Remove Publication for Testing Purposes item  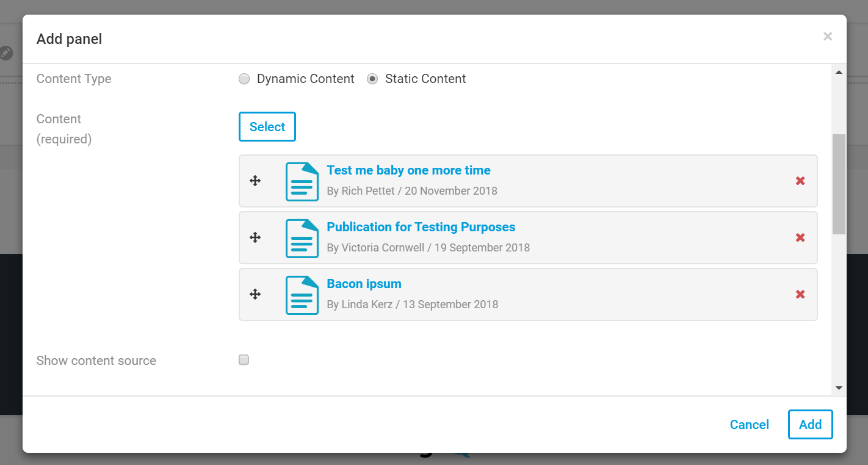pyautogui.click(x=800, y=237)
